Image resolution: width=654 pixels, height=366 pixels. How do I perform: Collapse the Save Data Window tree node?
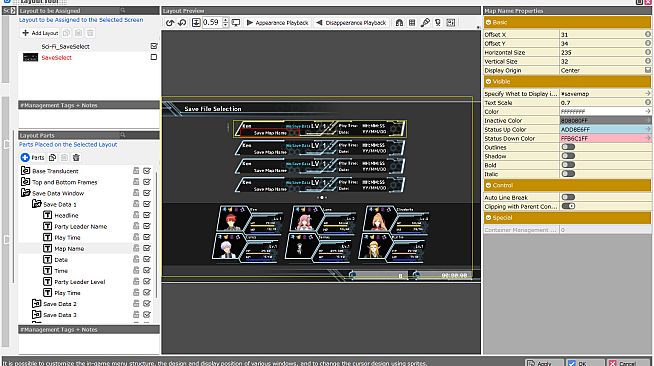click(x=25, y=193)
